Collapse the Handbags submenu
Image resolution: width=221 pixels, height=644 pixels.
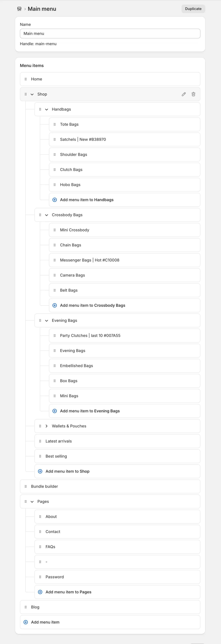[x=47, y=110]
